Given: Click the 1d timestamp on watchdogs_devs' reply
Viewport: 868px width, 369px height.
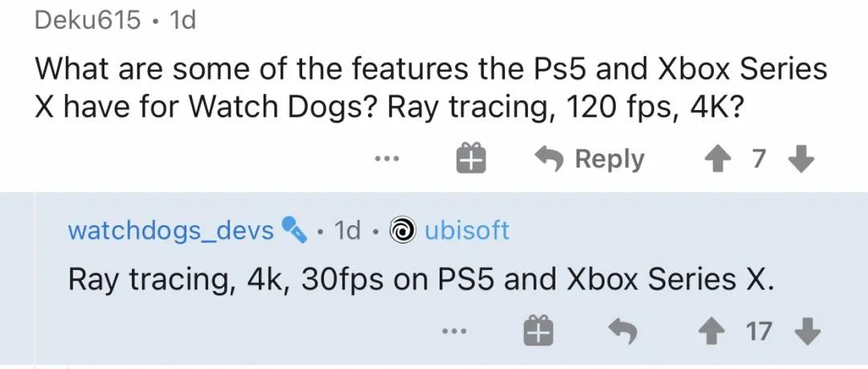Looking at the screenshot, I should 347,231.
